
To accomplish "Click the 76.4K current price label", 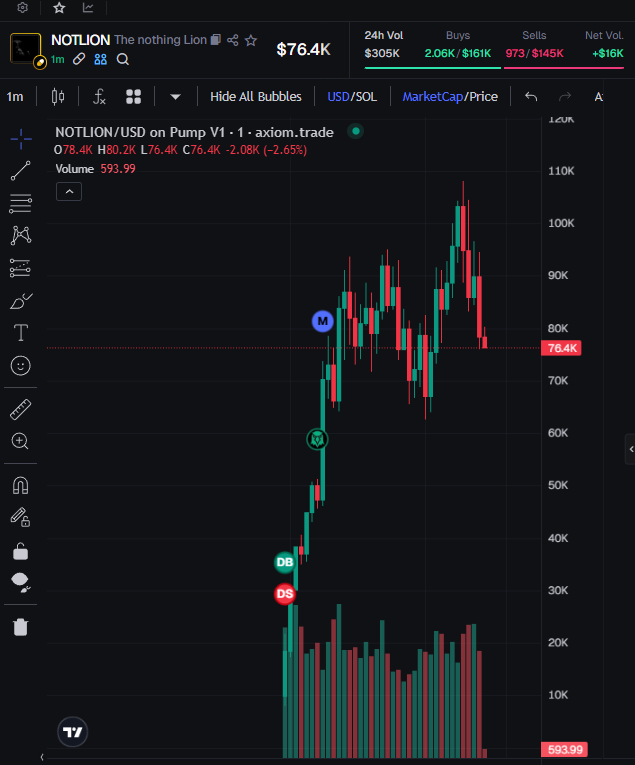I will pyautogui.click(x=561, y=348).
